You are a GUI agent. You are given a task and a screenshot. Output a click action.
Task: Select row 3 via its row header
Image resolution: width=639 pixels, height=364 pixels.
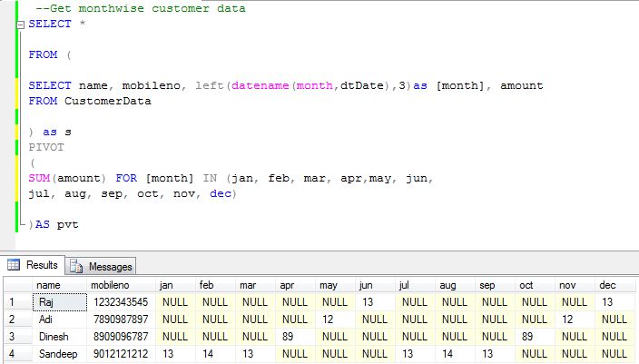click(x=18, y=337)
